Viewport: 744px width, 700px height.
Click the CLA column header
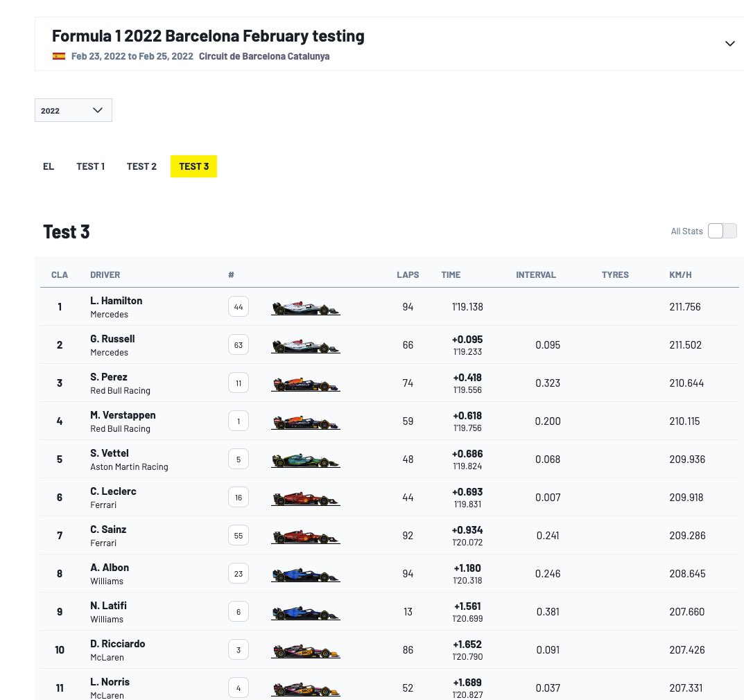[60, 275]
